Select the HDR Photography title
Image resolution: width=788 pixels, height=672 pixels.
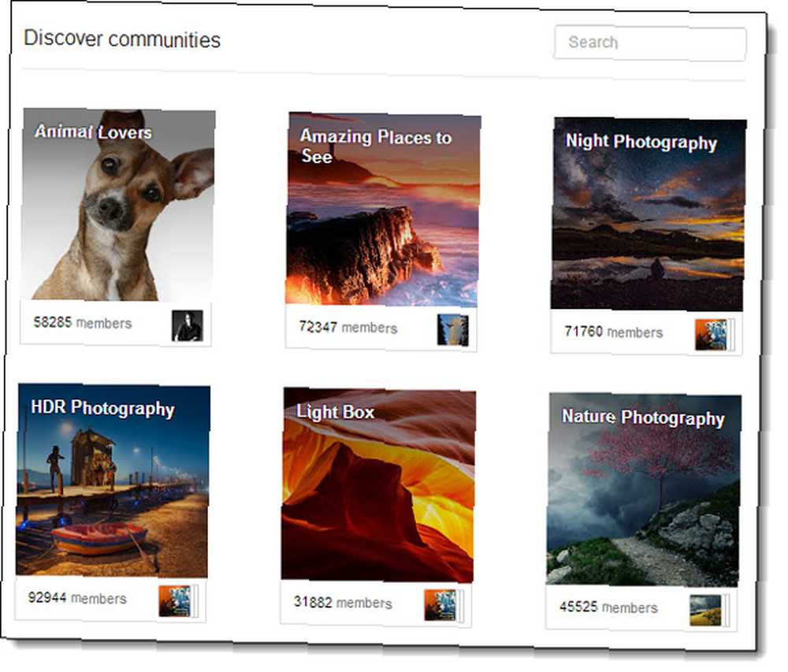[x=102, y=408]
